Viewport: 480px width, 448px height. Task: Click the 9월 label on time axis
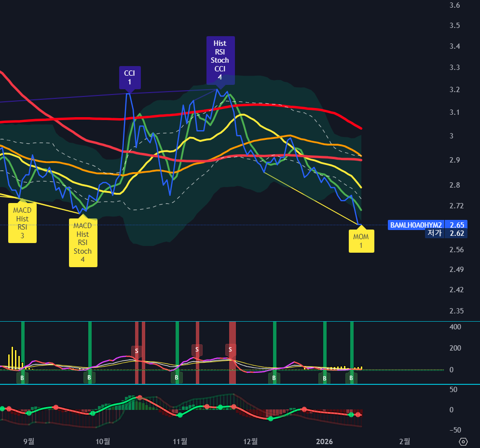click(29, 441)
